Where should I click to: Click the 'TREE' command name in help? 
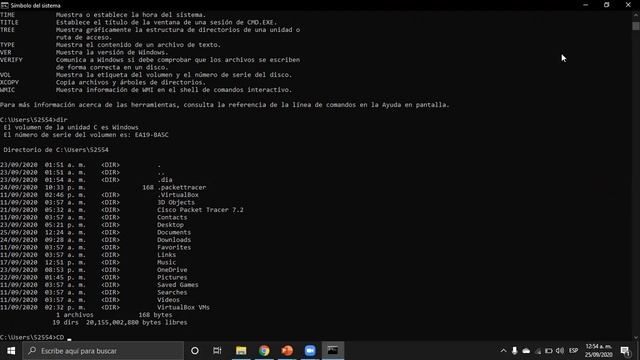click(7, 30)
